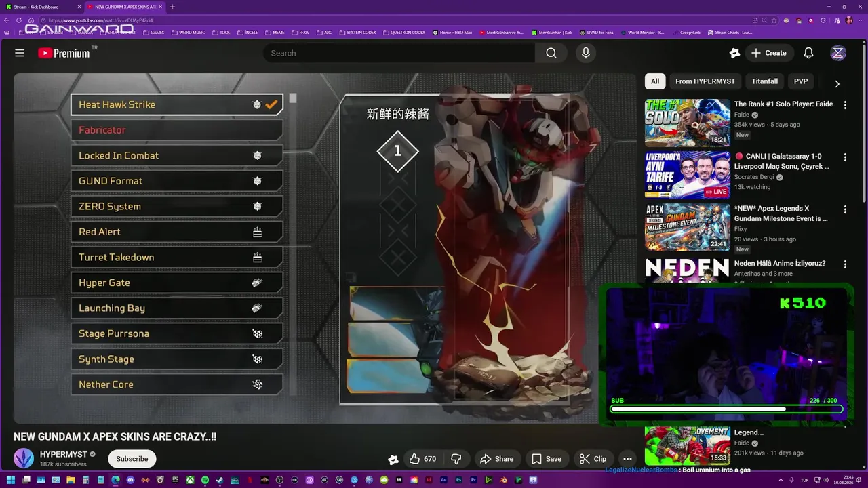
Task: Open a new browser tab
Action: [172, 7]
